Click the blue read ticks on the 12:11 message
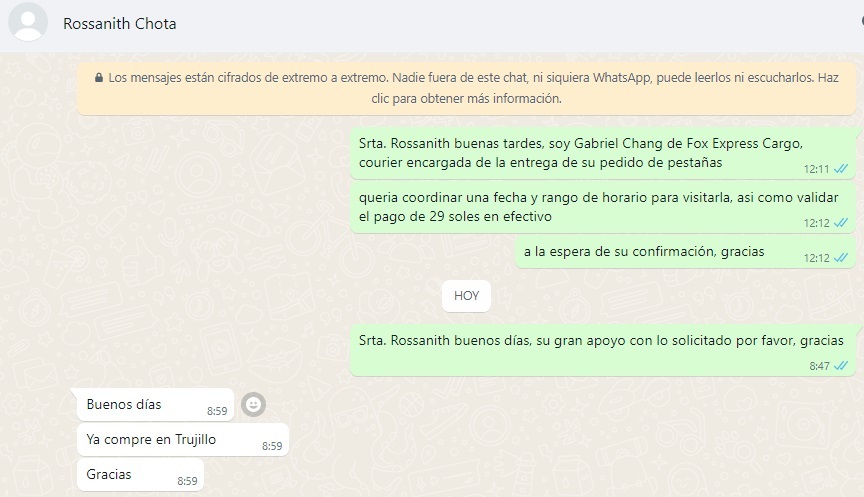 [841, 169]
